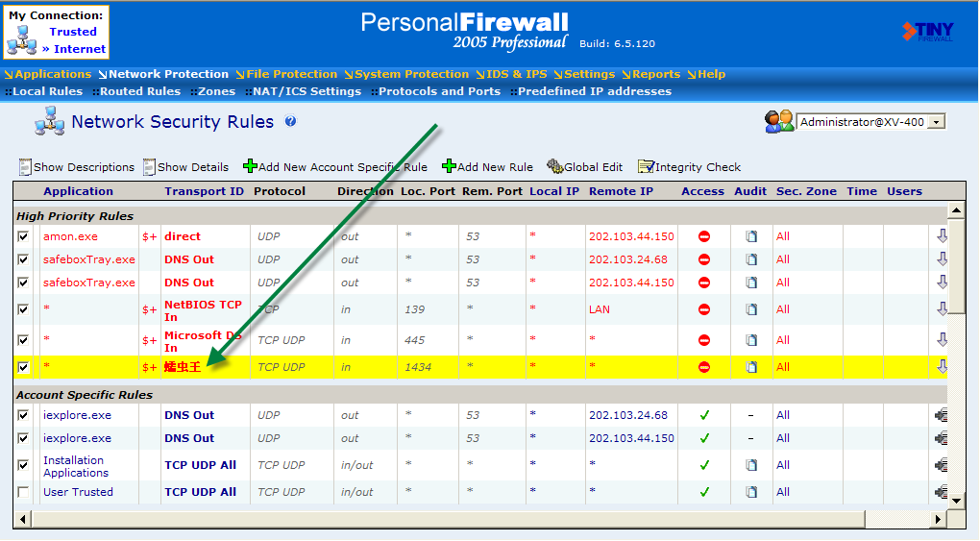
Task: Click horizontal scrollbar right arrow
Action: (938, 519)
